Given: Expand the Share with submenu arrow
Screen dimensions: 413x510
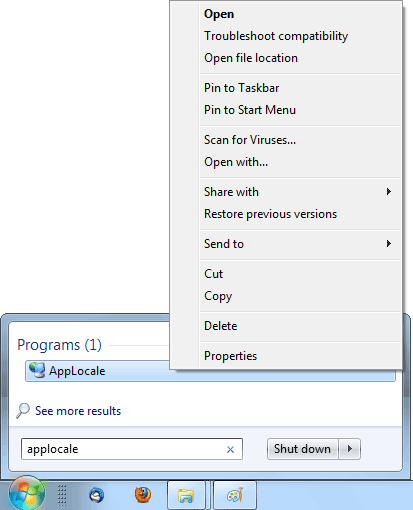Looking at the screenshot, I should [x=388, y=192].
